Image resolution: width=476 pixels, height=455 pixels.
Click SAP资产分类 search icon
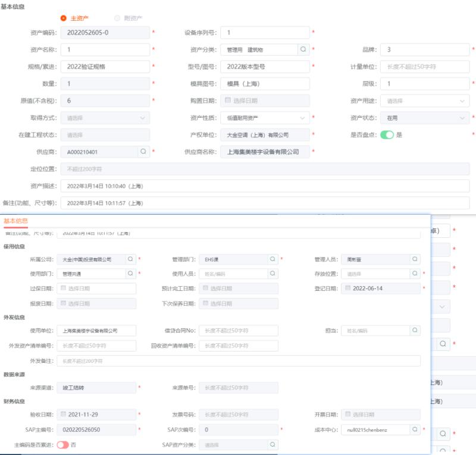(273, 444)
